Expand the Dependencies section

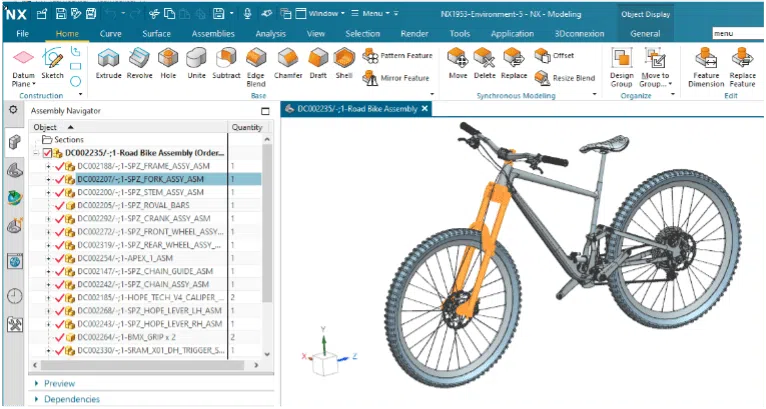point(37,399)
